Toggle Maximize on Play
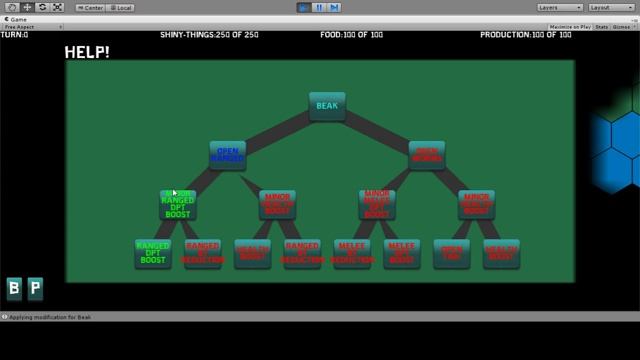Image resolution: width=640 pixels, height=360 pixels. [570, 27]
